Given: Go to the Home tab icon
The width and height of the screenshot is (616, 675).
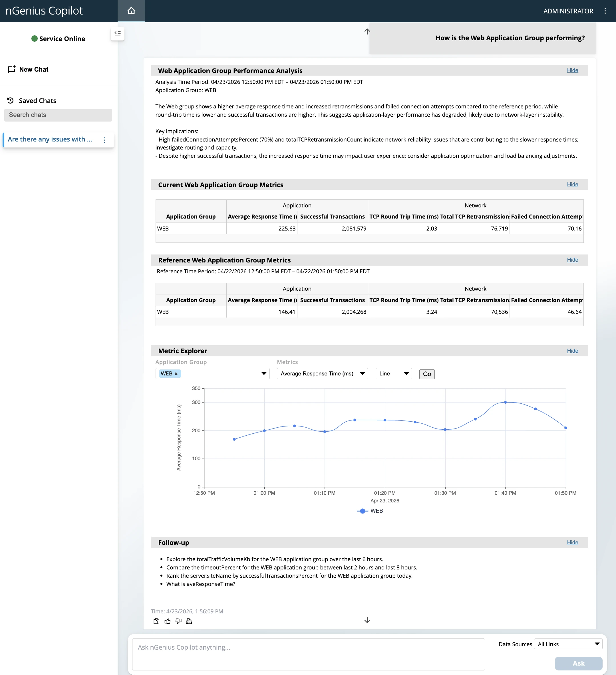Looking at the screenshot, I should (131, 11).
